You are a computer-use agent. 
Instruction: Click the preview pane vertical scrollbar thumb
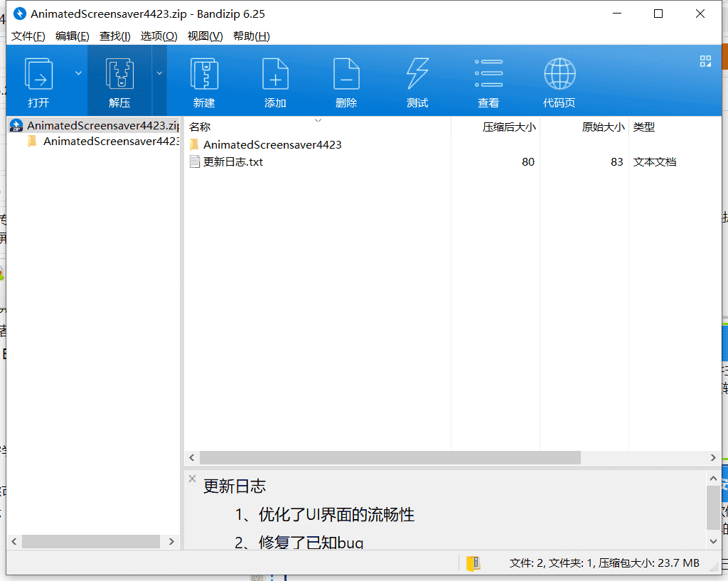[713, 507]
